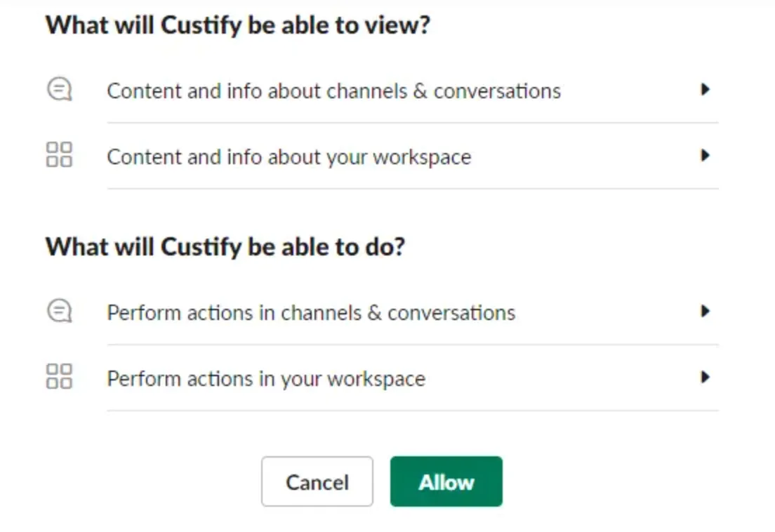Click the 'What will Custify be able to do?' heading
The image size is (775, 532).
click(x=225, y=247)
